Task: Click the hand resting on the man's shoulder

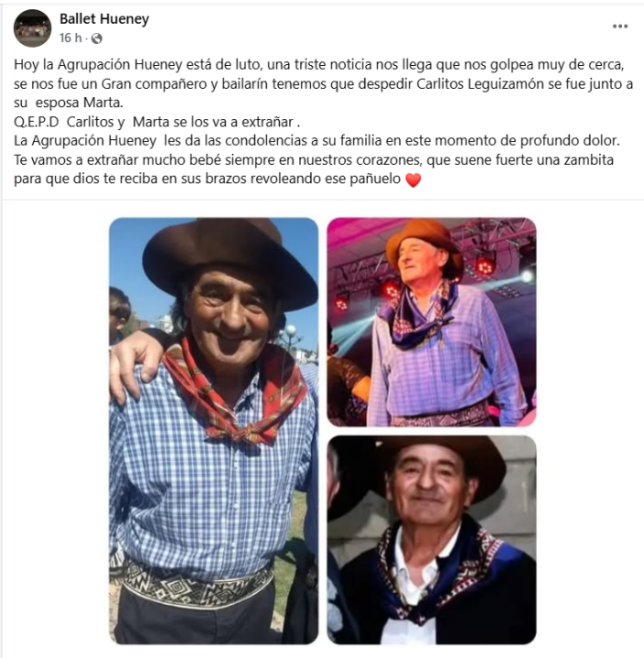Action: 134,365
